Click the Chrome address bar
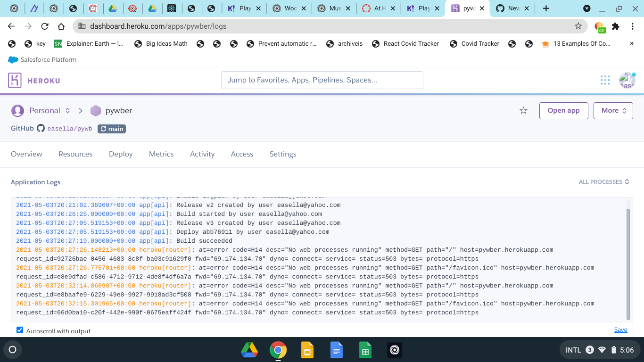644x362 pixels. click(x=330, y=26)
